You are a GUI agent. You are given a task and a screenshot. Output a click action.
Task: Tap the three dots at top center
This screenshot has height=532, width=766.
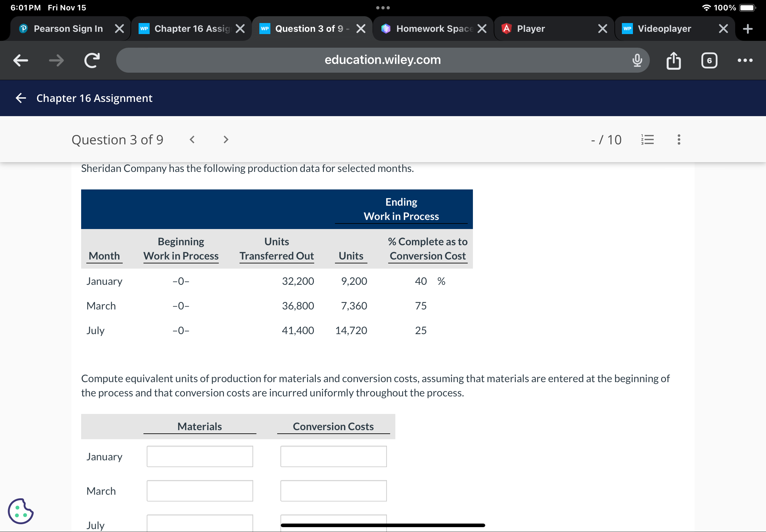click(383, 8)
